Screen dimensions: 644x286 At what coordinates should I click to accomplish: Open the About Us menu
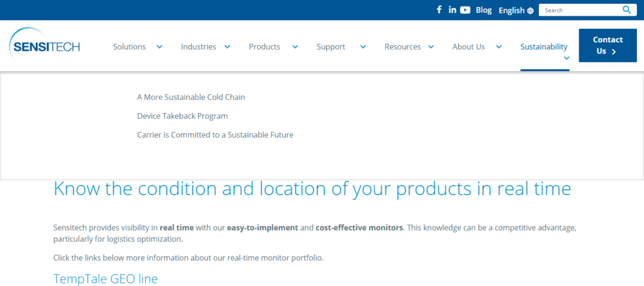tap(469, 47)
